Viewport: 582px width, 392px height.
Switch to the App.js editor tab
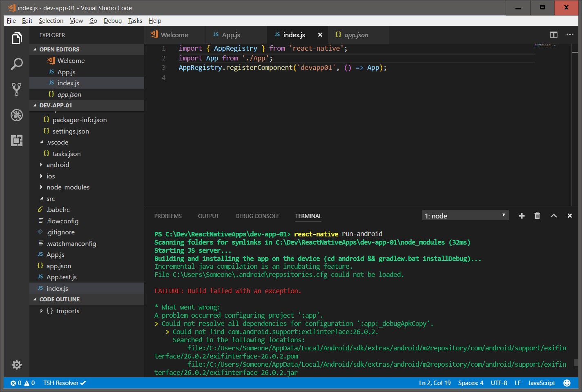click(x=236, y=35)
